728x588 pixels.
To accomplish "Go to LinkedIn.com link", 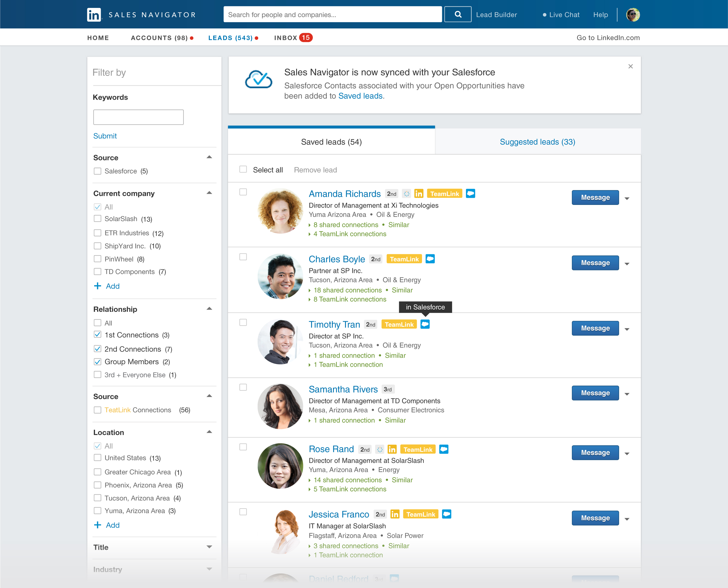I will point(608,38).
